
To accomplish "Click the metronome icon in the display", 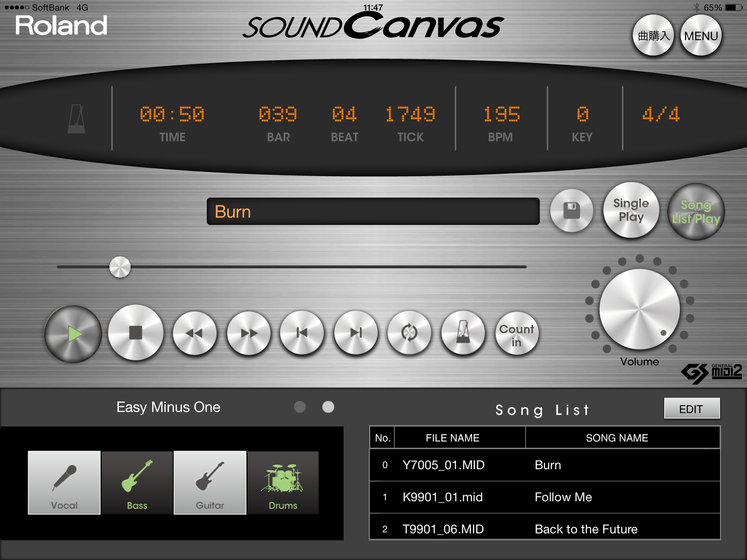I will click(x=77, y=119).
